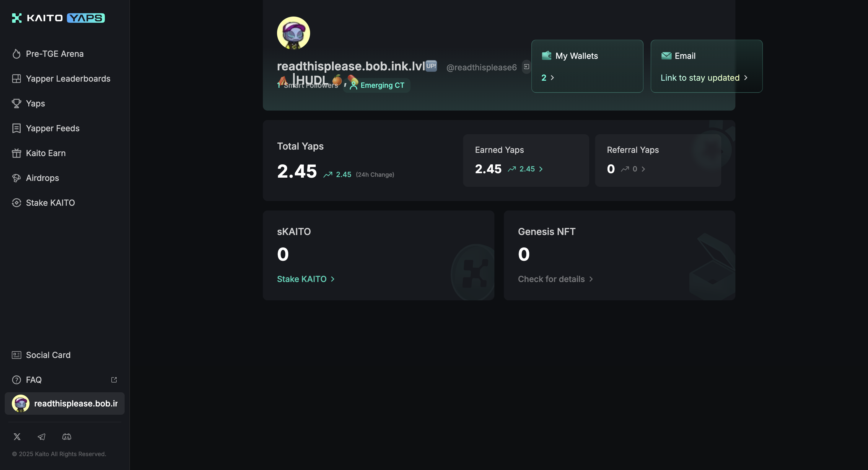868x470 pixels.
Task: Open Yapper Feeds
Action: coord(65,128)
